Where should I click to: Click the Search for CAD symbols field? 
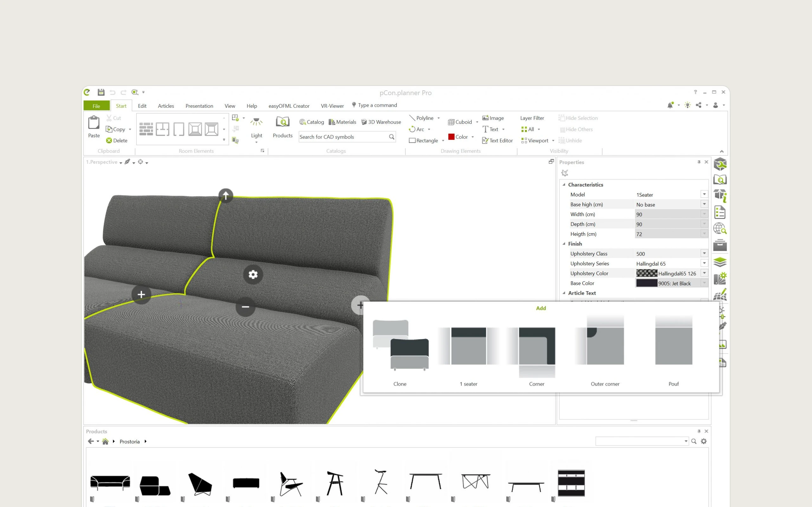coord(342,137)
